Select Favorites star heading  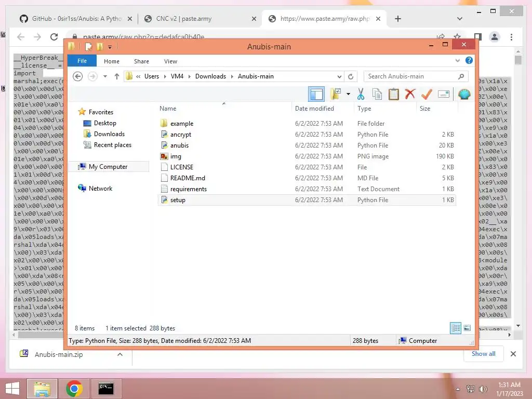pyautogui.click(x=100, y=112)
